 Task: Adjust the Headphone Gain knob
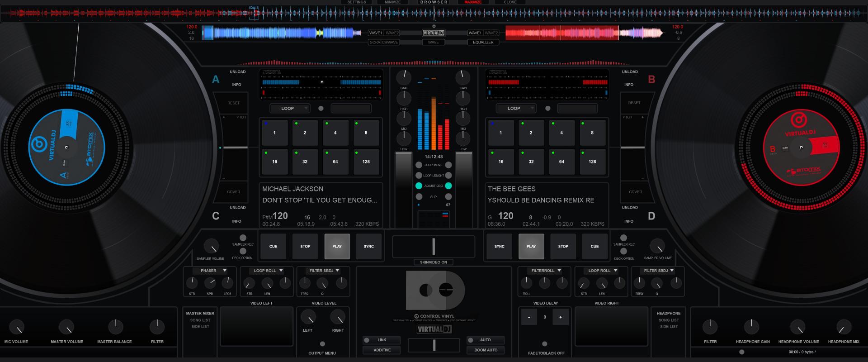751,327
